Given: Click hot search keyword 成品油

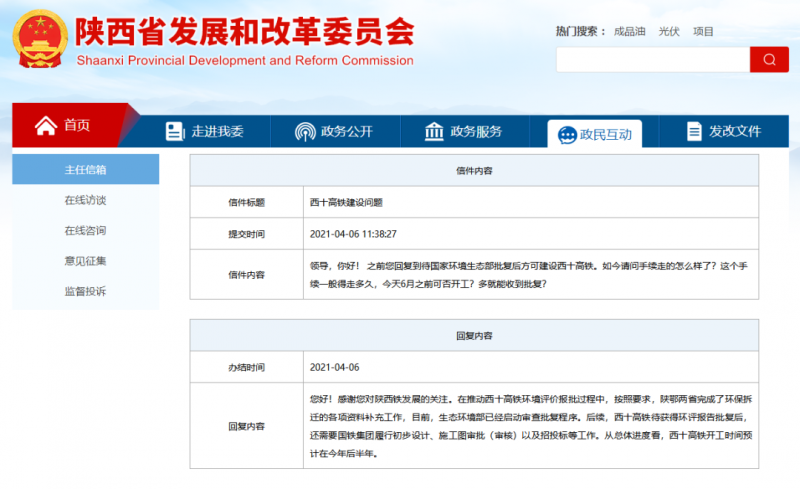Looking at the screenshot, I should (x=628, y=31).
